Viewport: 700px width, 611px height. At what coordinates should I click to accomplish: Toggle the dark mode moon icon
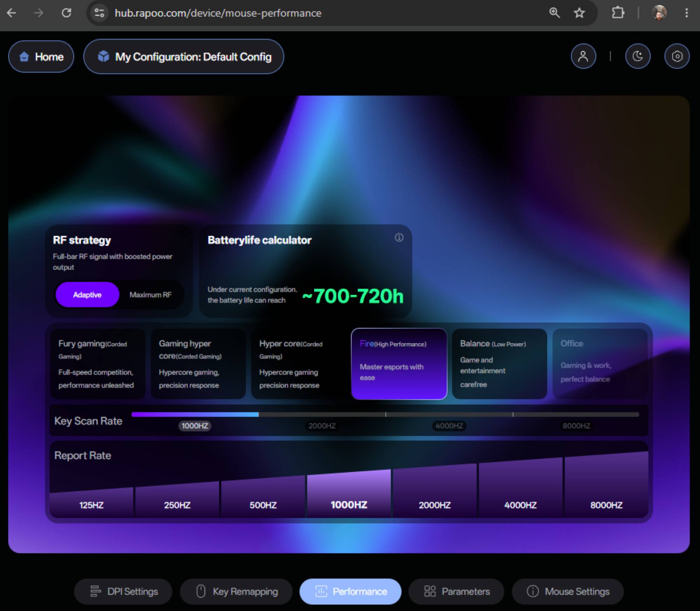click(x=638, y=56)
